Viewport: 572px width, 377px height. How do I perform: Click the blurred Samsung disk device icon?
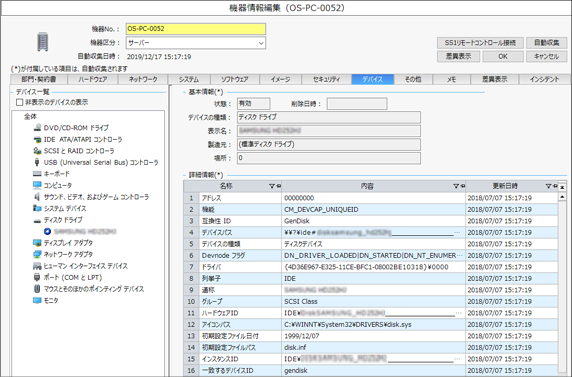[x=47, y=231]
